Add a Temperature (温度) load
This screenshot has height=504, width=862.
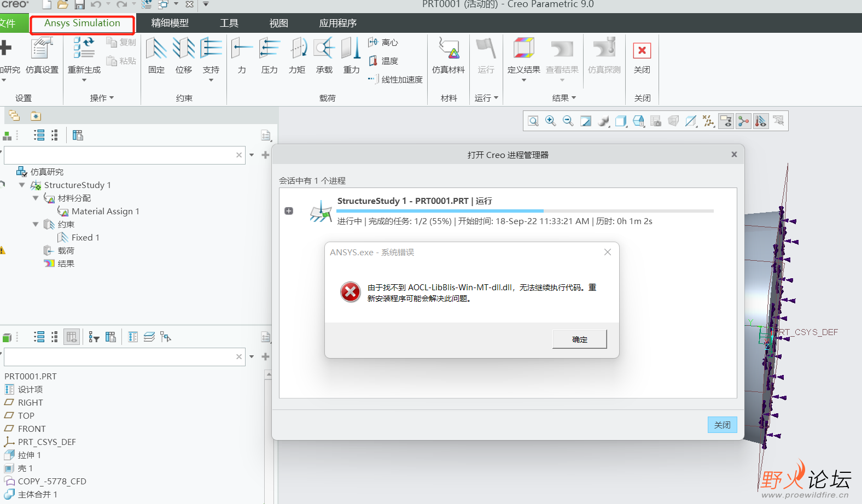(383, 61)
